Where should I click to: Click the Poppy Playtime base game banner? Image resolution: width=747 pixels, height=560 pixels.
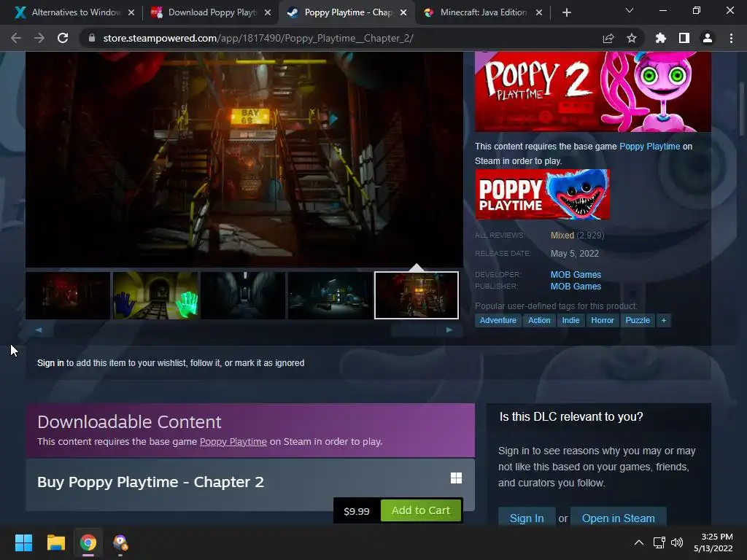(542, 194)
